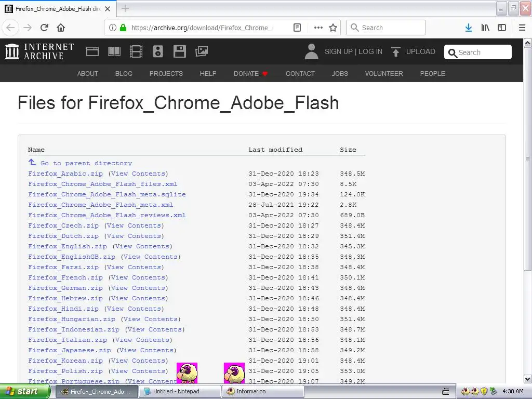View Contents of Firefox_Czech.zip
The height and width of the screenshot is (399, 532).
[134, 225]
